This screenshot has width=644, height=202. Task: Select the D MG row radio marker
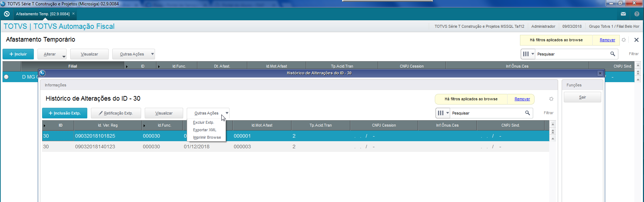coord(6,77)
